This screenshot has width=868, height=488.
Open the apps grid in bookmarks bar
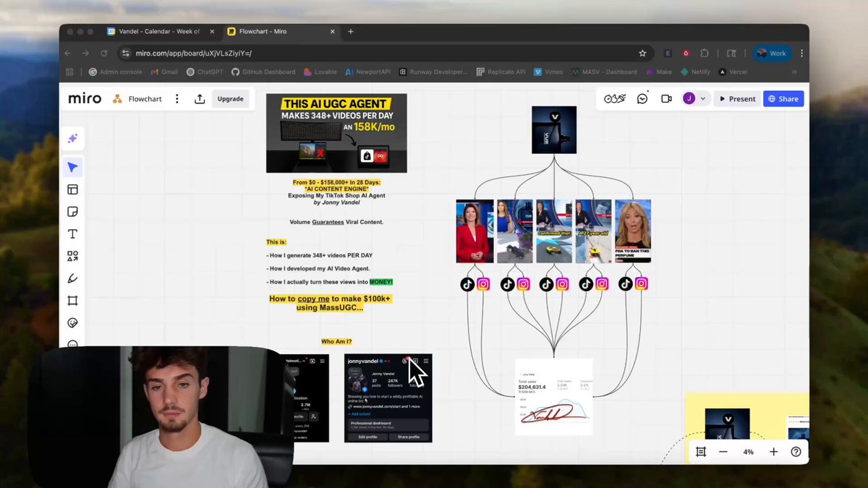click(x=69, y=72)
